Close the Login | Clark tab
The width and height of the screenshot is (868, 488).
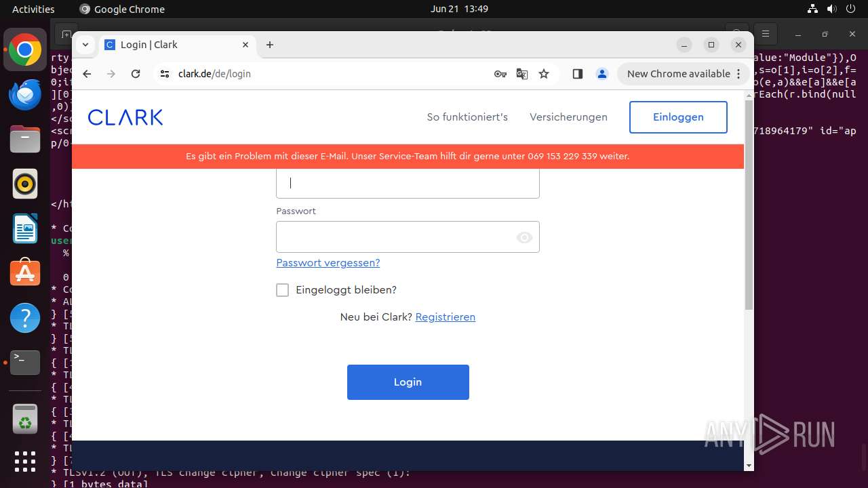(x=245, y=45)
